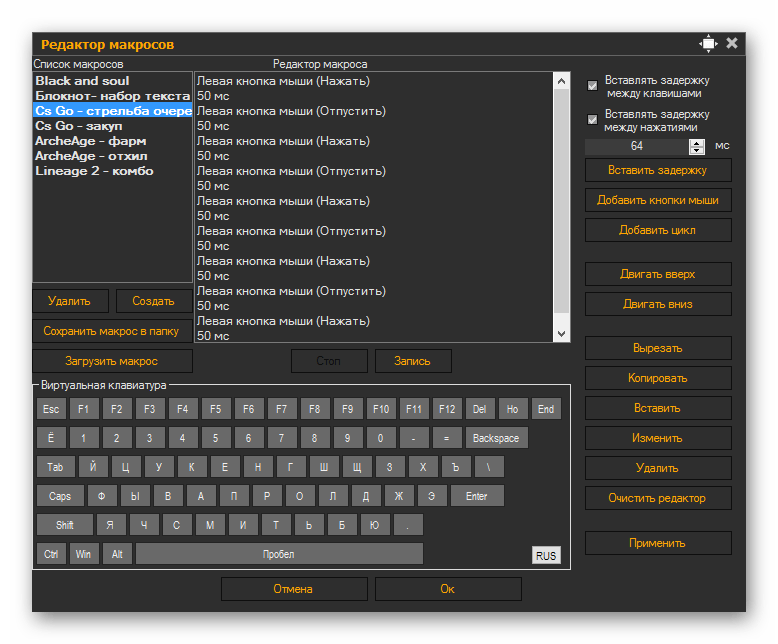Image resolution: width=778 pixels, height=644 pixels.
Task: Click Ё key on virtual keyboard
Action: click(51, 438)
